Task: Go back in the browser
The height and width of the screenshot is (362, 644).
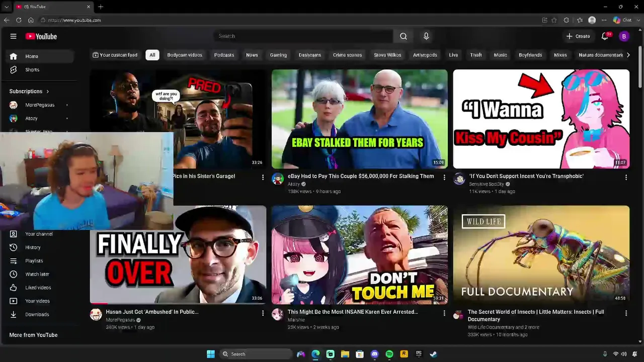Action: 7,20
